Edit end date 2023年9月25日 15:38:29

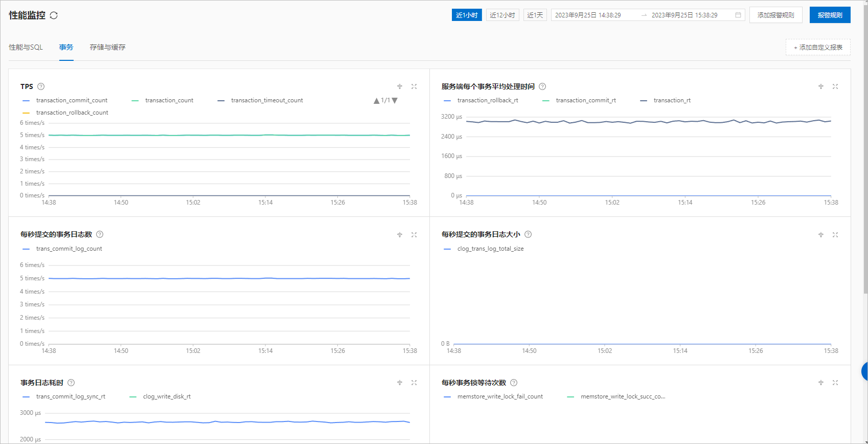coord(684,15)
